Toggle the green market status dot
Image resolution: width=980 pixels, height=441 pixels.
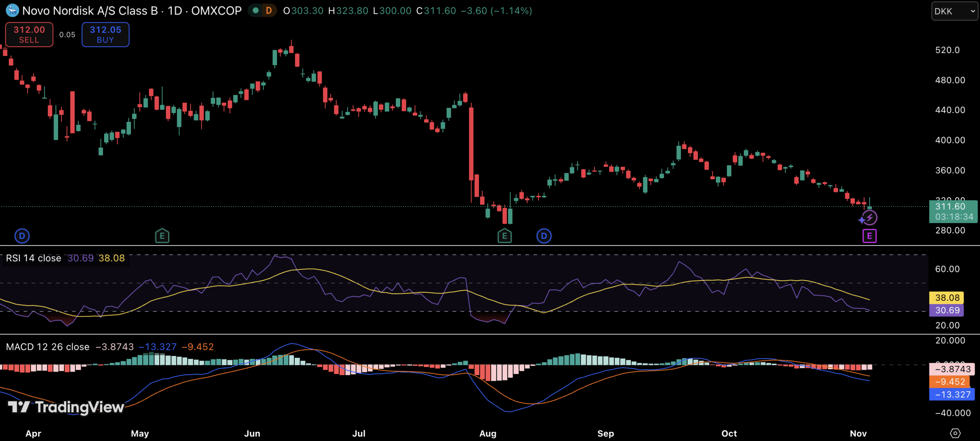pyautogui.click(x=256, y=11)
